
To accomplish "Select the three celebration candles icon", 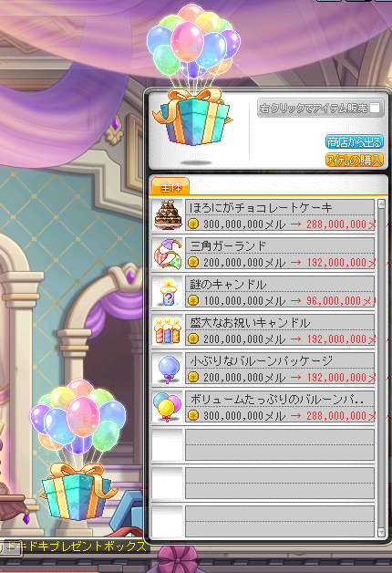I will (x=168, y=330).
